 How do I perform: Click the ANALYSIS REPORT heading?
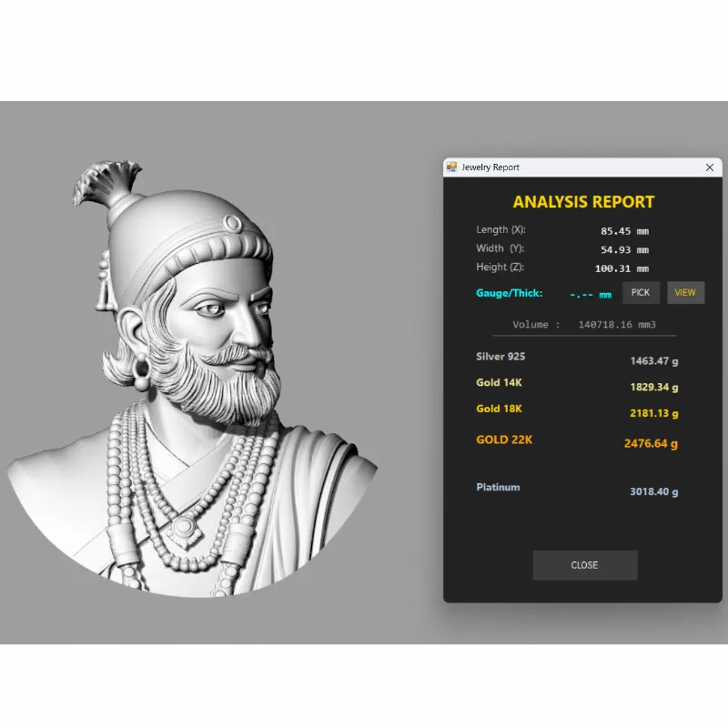tap(583, 202)
